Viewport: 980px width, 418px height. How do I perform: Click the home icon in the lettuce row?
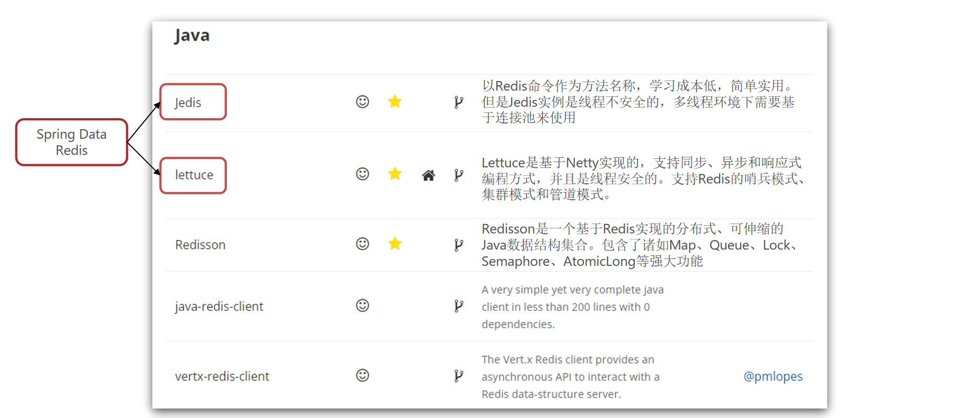point(428,175)
